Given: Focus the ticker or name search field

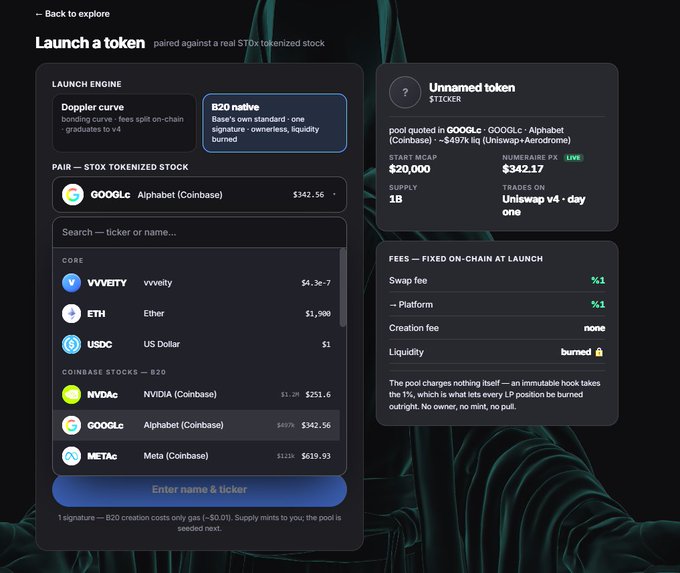Looking at the screenshot, I should click(199, 232).
